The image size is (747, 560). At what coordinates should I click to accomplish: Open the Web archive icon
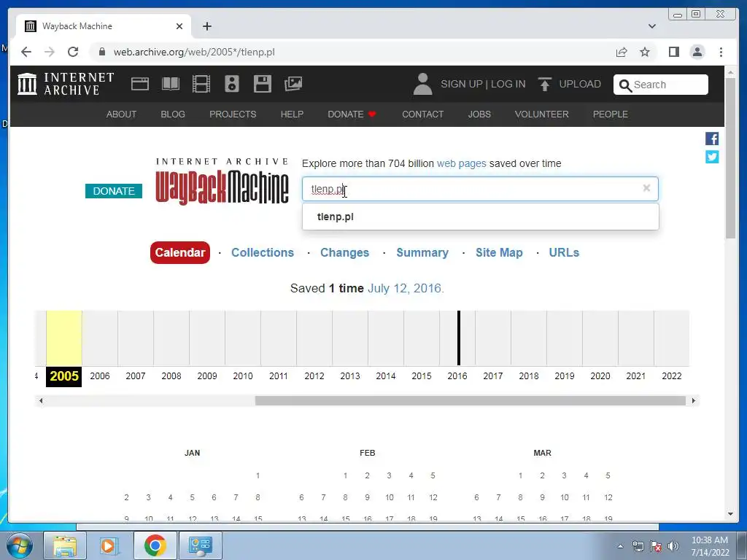click(140, 85)
